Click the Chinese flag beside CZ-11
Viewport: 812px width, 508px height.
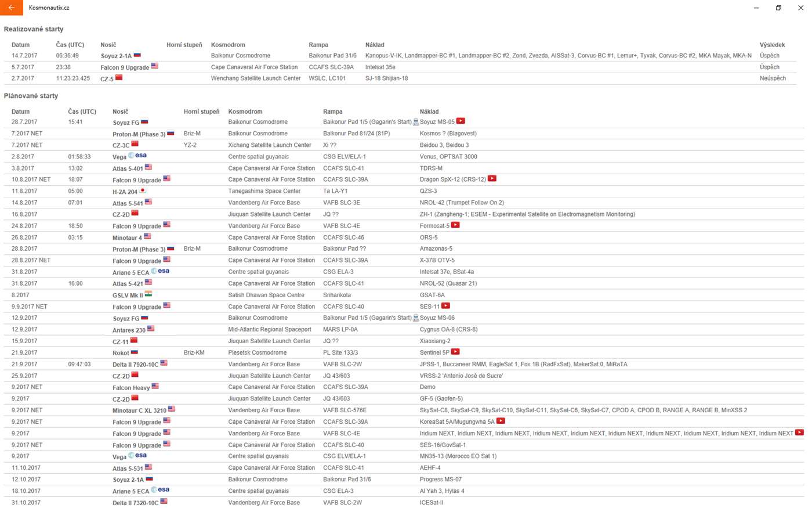[133, 341]
